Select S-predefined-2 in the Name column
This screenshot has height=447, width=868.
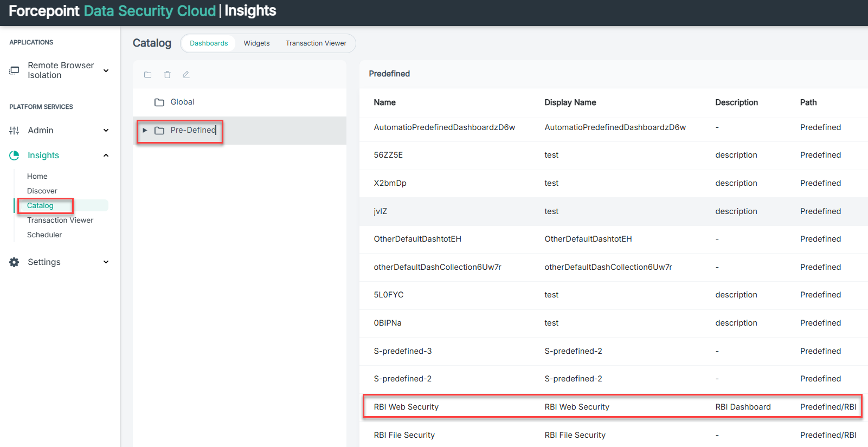tap(403, 379)
